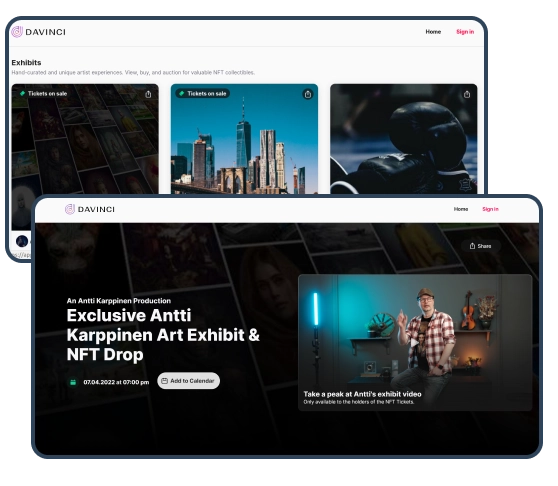Open Home in the top window navigation
This screenshot has height=486, width=558.
(x=433, y=32)
